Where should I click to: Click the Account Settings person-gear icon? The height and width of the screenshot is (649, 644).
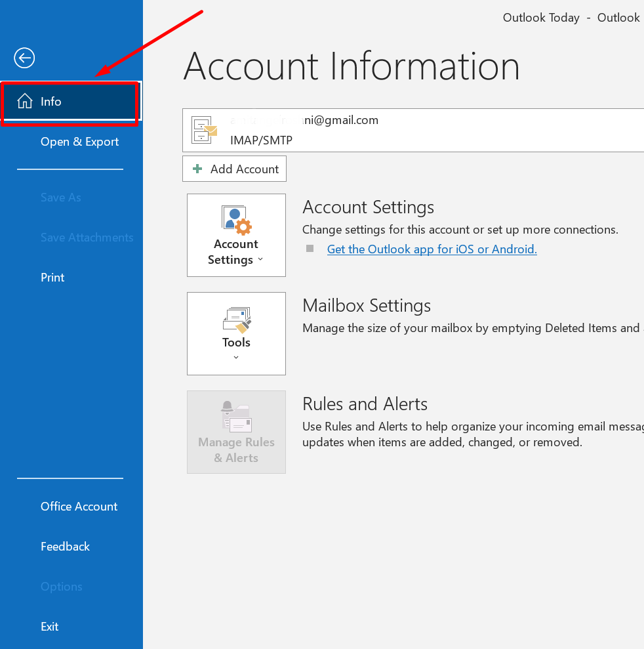[237, 220]
